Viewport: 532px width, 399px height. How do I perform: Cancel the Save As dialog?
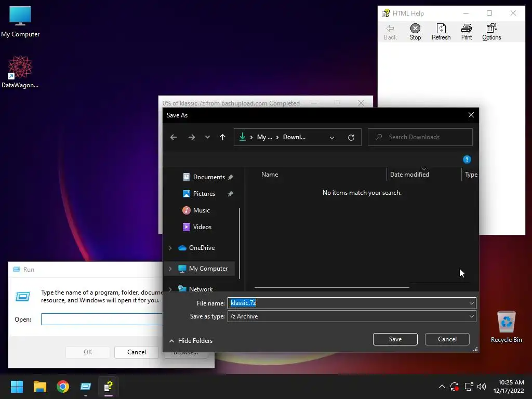click(447, 339)
